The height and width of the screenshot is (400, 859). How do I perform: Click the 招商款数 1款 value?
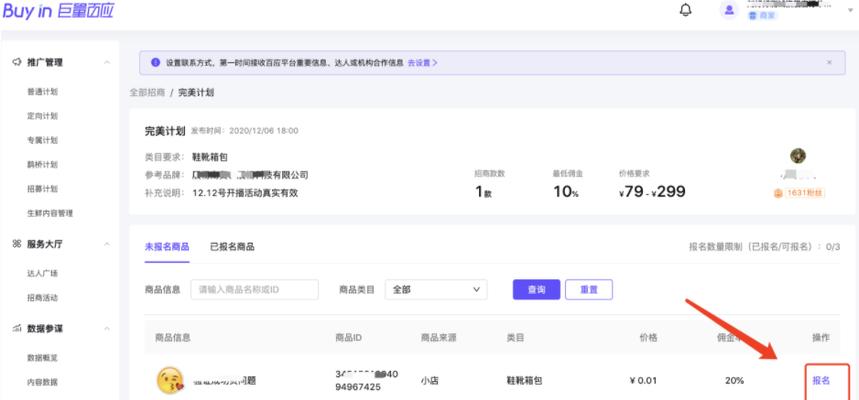coord(483,191)
